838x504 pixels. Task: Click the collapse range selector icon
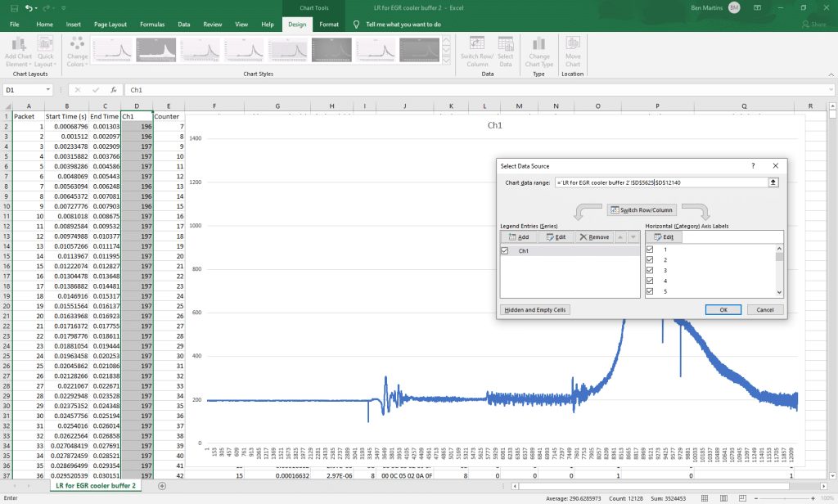point(773,182)
